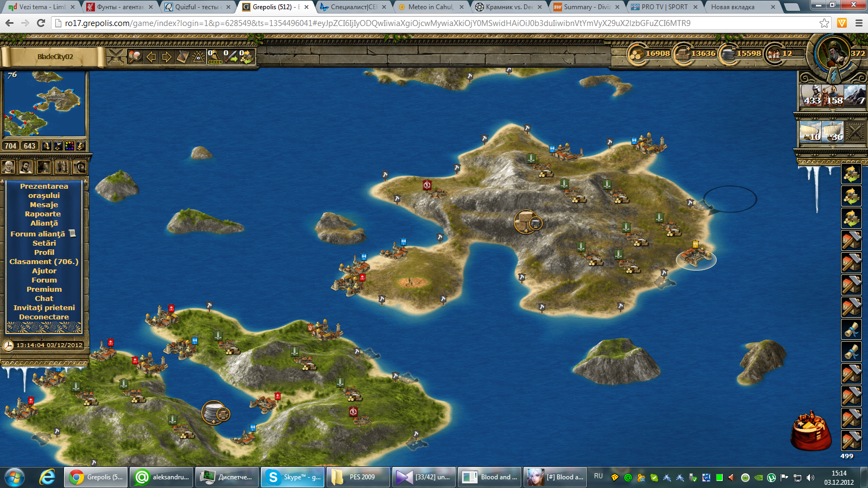The width and height of the screenshot is (868, 488).
Task: Select the hoplite unit showing 158
Action: (833, 95)
